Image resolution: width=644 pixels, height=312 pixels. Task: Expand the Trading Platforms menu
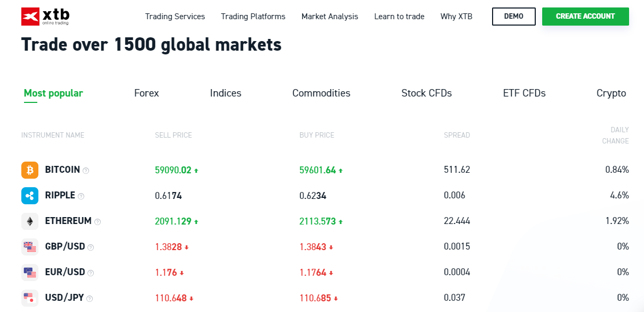click(x=253, y=17)
